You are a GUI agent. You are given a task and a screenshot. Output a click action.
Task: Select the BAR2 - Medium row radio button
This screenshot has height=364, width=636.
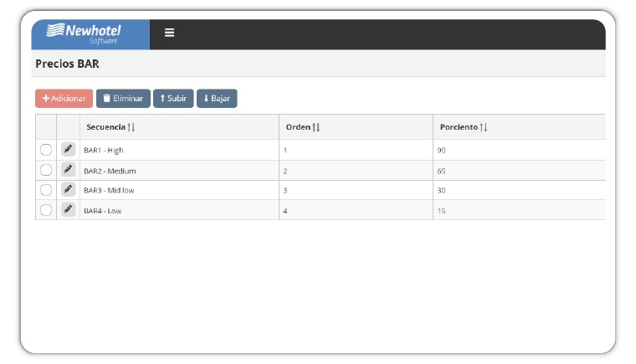[x=46, y=170]
